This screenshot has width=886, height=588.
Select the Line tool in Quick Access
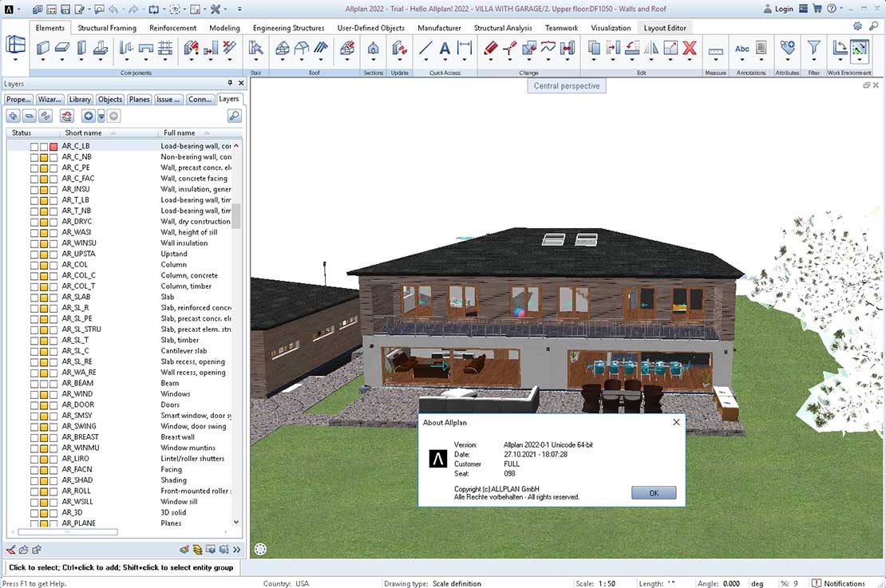pos(425,48)
